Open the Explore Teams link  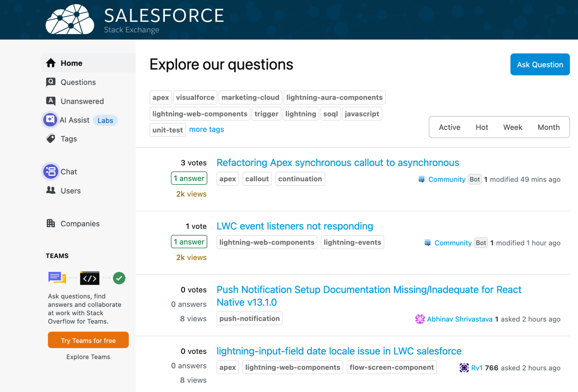tap(88, 357)
